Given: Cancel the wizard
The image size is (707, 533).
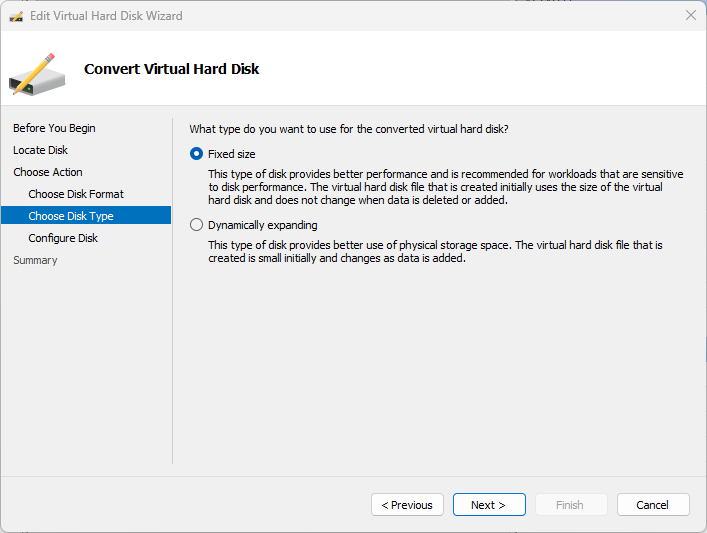Looking at the screenshot, I should 653,505.
